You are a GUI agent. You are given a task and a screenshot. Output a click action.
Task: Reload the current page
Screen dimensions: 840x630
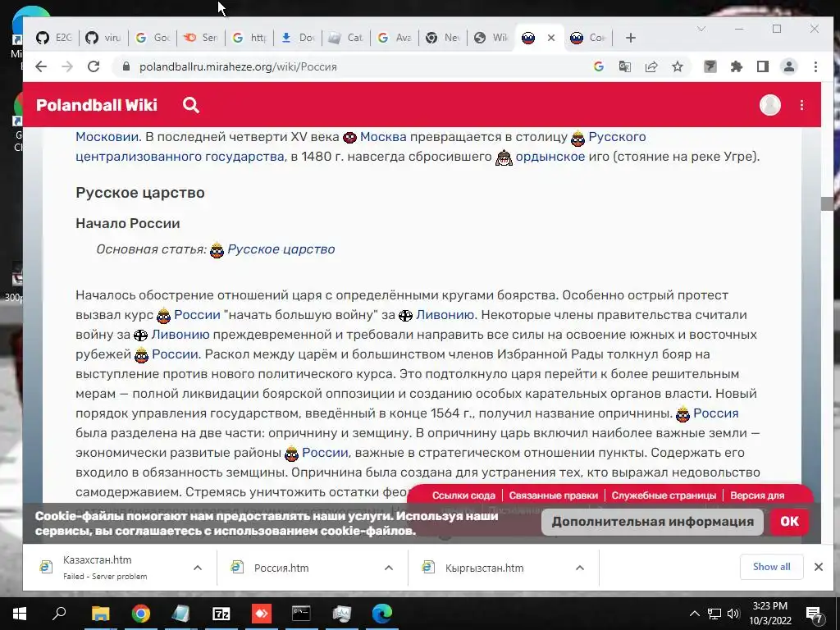[94, 66]
